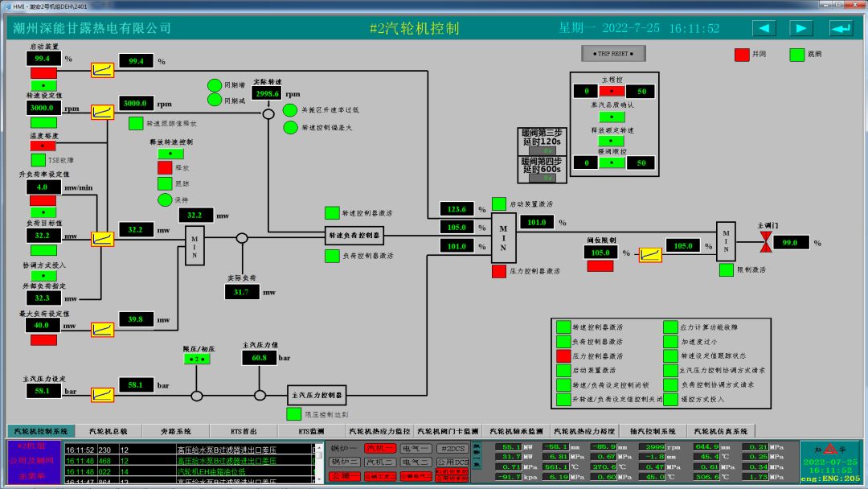Click the red 主调门 valve symbol
Screen dimensions: 868x489
coord(767,242)
